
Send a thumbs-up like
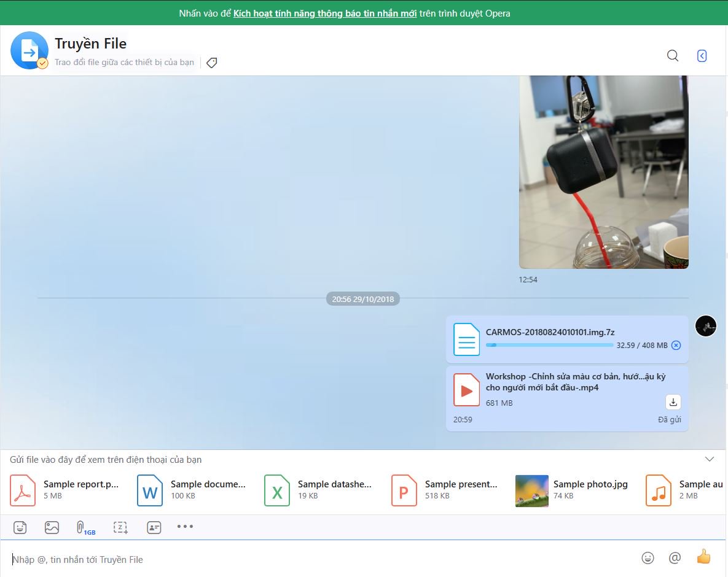703,556
